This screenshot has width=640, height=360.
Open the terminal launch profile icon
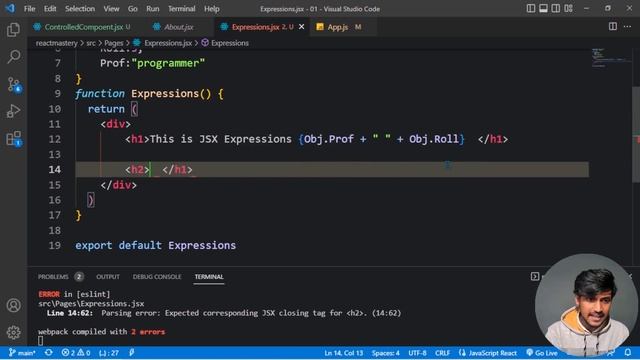coord(535,277)
